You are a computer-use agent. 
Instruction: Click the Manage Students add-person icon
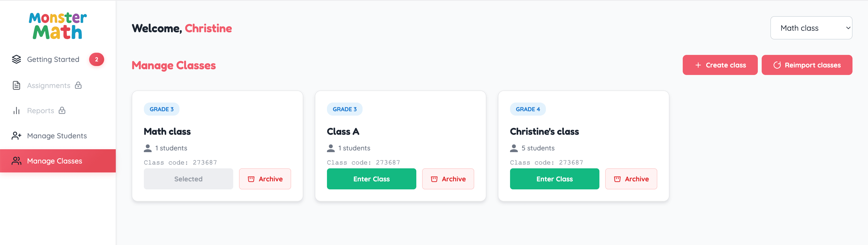pyautogui.click(x=16, y=136)
